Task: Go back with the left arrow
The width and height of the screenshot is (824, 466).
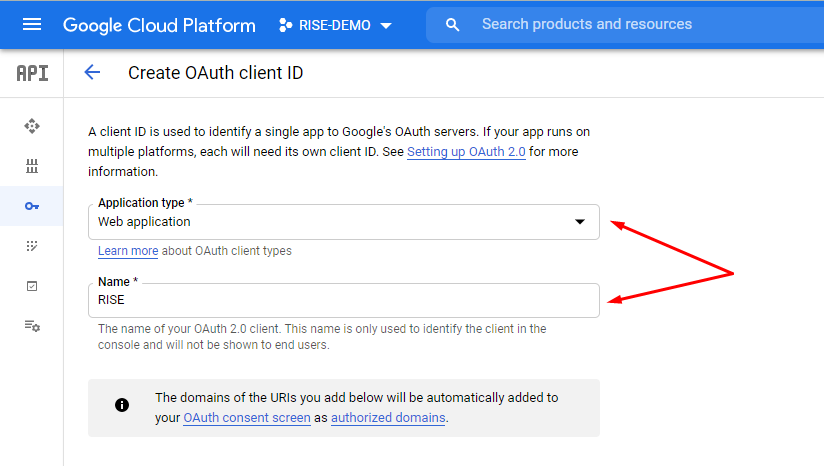Action: point(92,72)
